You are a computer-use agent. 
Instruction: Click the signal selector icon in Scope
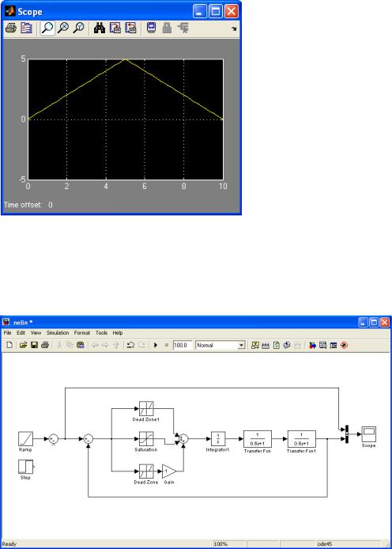click(183, 28)
